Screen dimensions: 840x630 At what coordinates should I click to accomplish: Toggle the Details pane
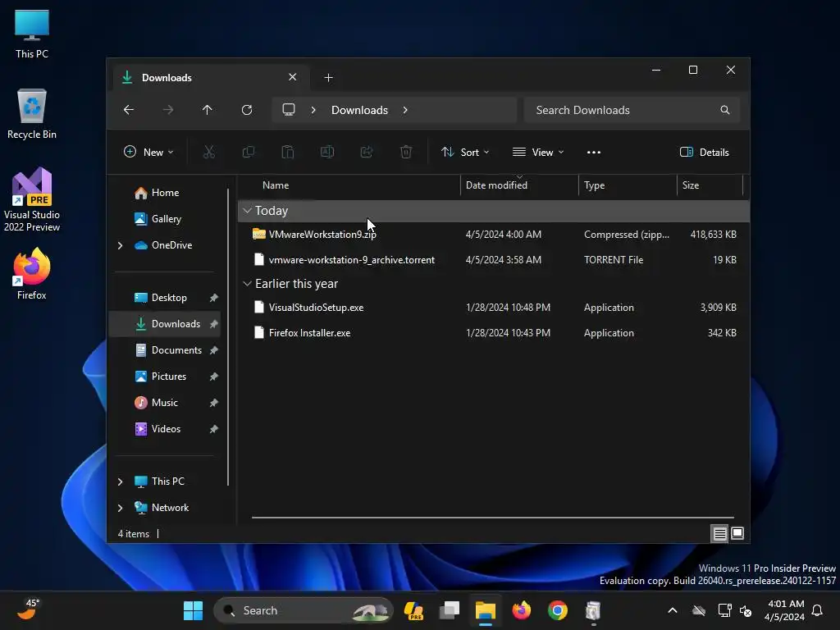point(704,152)
